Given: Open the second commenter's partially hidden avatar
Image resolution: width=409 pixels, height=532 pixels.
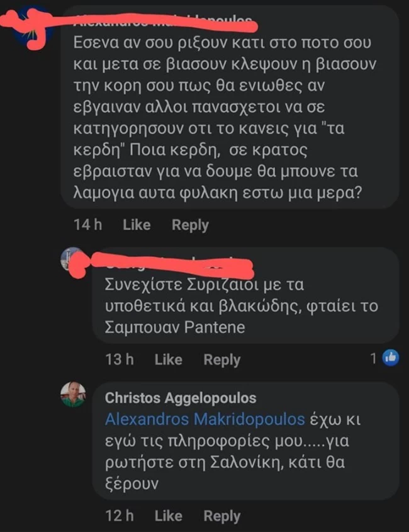Looking at the screenshot, I should pos(72,259).
